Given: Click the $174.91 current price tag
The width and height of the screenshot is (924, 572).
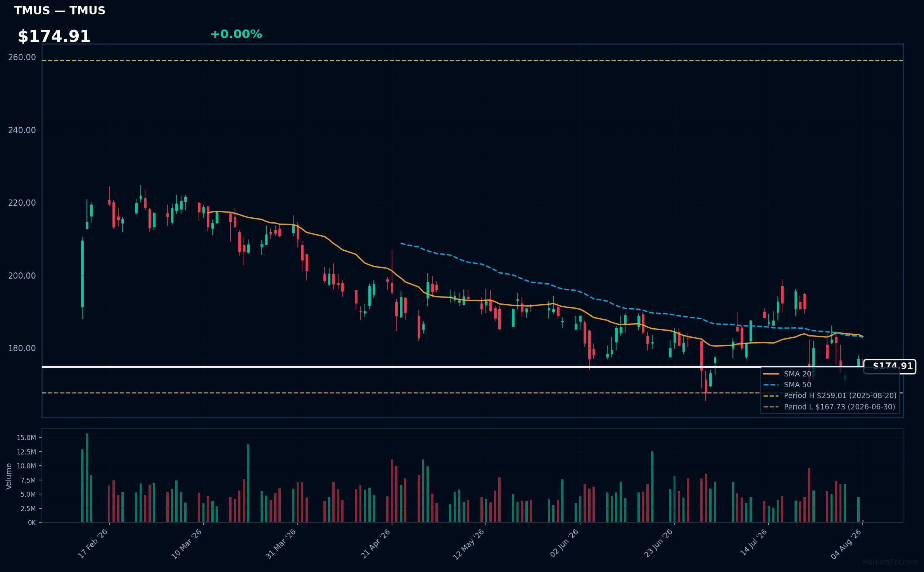Looking at the screenshot, I should click(890, 366).
